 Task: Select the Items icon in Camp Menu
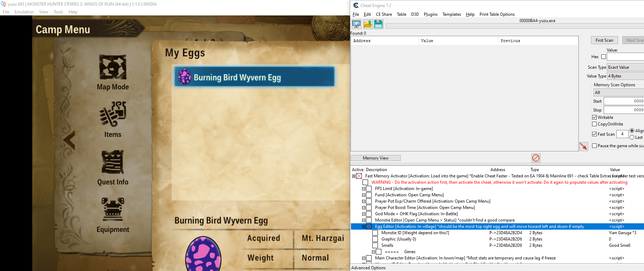tap(113, 114)
